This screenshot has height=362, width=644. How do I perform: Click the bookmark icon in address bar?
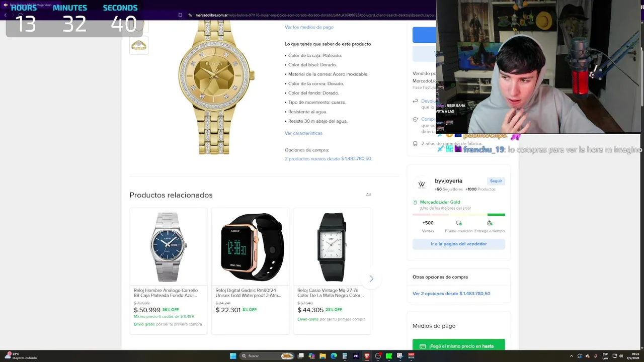[x=181, y=15]
